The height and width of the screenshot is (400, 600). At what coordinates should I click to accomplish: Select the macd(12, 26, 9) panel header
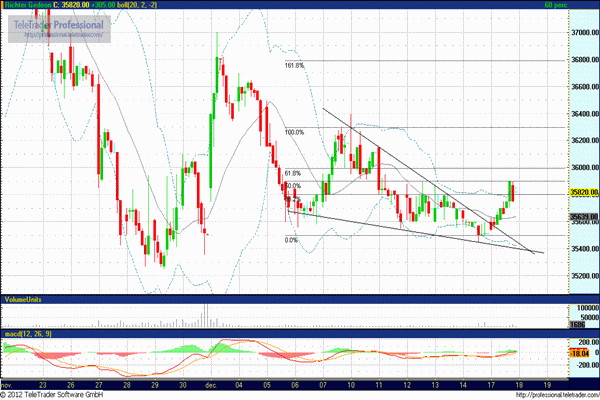pos(28,334)
